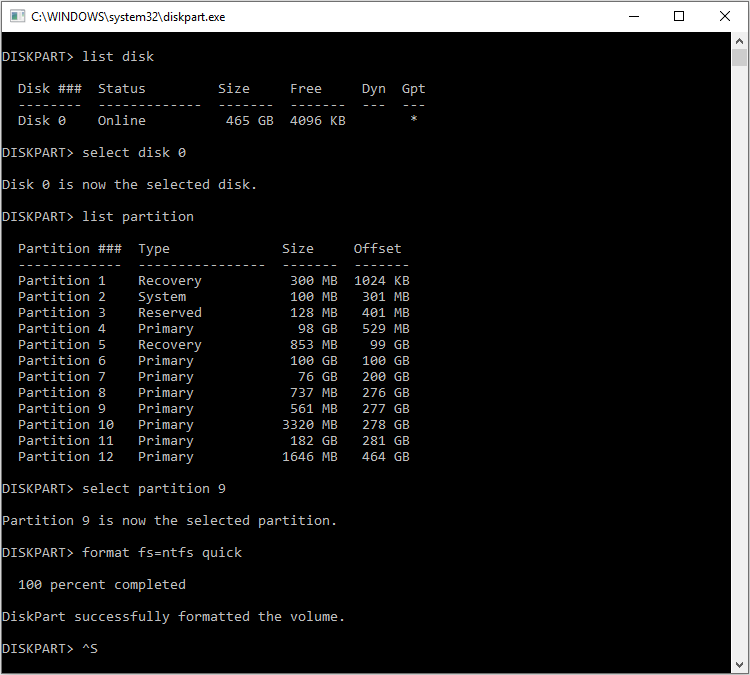Click the '4096 KB' free space value
The height and width of the screenshot is (675, 750).
[318, 121]
